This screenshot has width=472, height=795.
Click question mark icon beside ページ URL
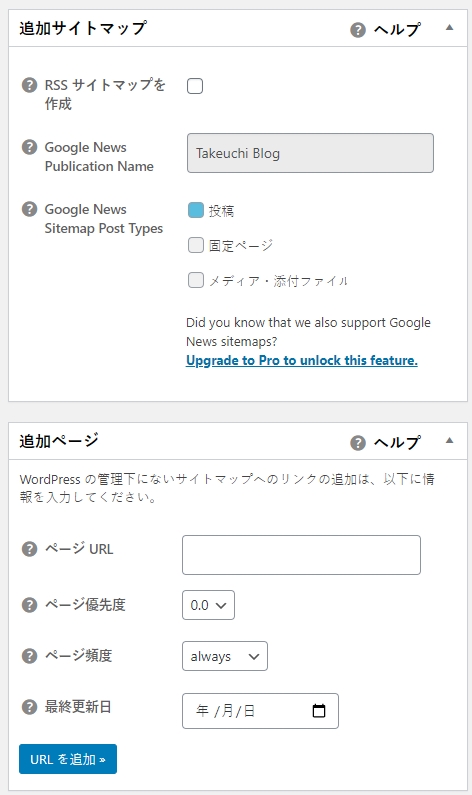coord(29,549)
